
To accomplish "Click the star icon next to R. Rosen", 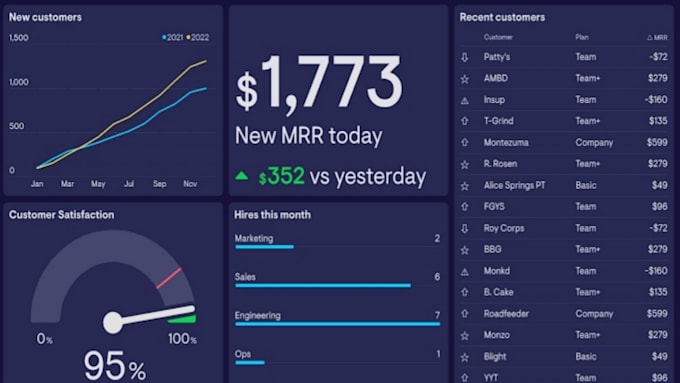I will point(464,164).
